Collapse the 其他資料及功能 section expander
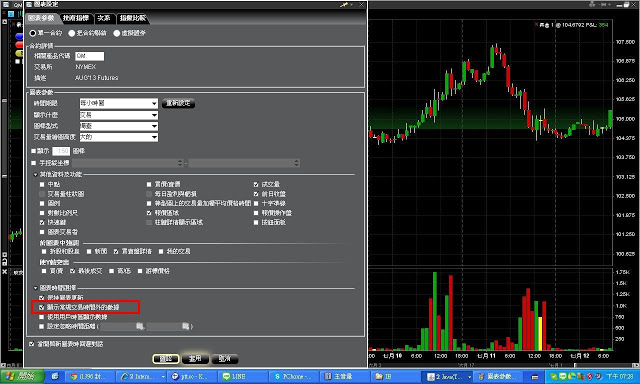This screenshot has width=640, height=384. [36, 175]
